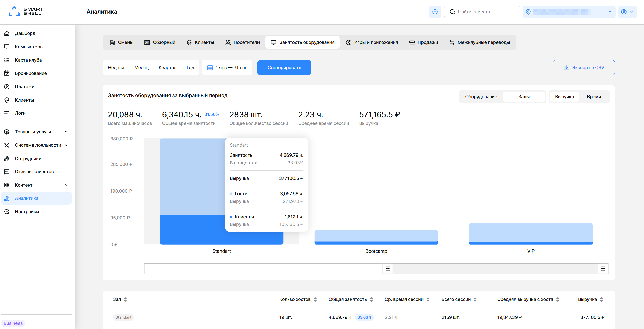This screenshot has width=644, height=329.
Task: Focus the Найти клиента search field
Action: (x=482, y=12)
